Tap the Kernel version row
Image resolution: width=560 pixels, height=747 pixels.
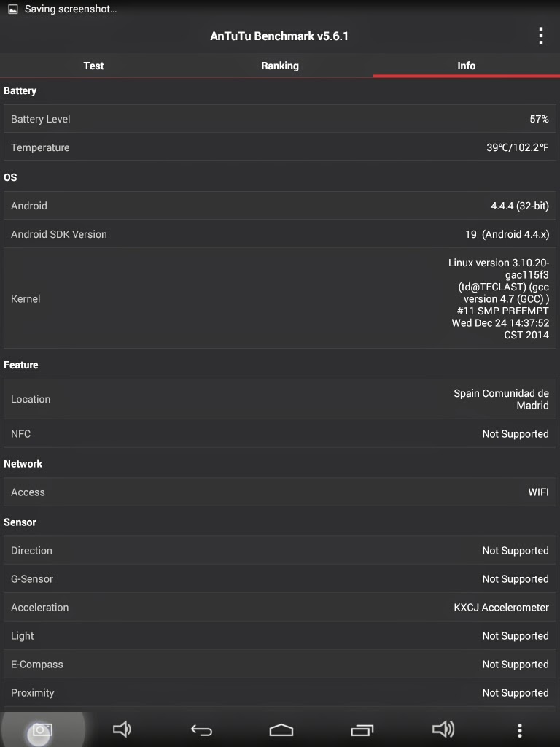(x=280, y=298)
